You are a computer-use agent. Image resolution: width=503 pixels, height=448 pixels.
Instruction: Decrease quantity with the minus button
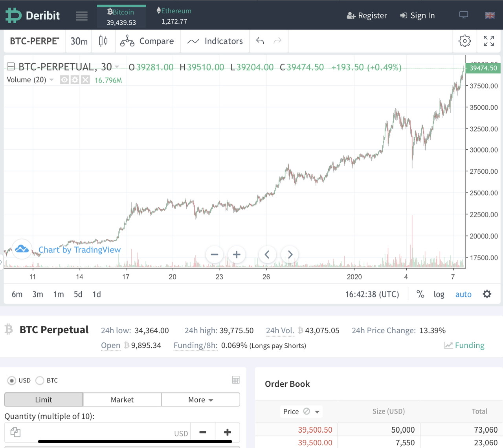203,432
